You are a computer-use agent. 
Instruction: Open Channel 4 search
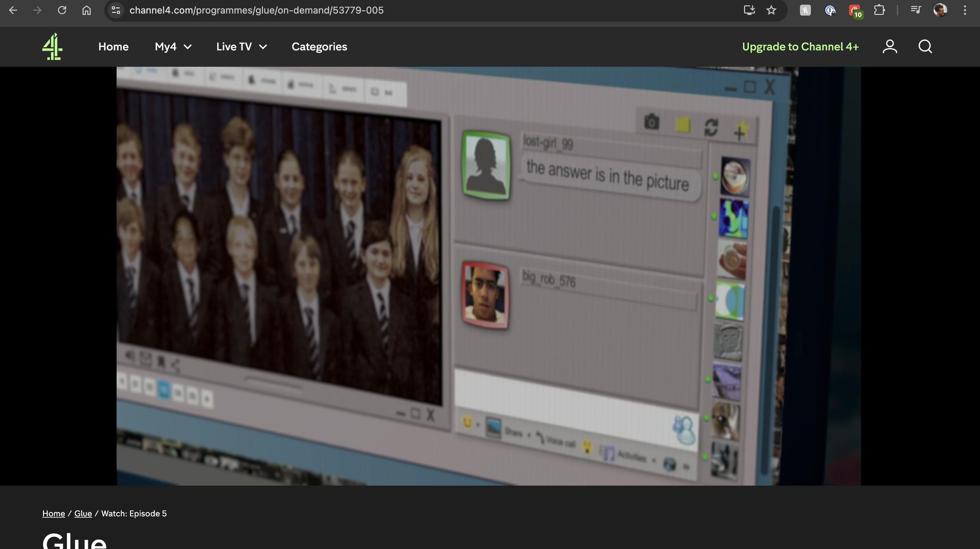coord(925,47)
